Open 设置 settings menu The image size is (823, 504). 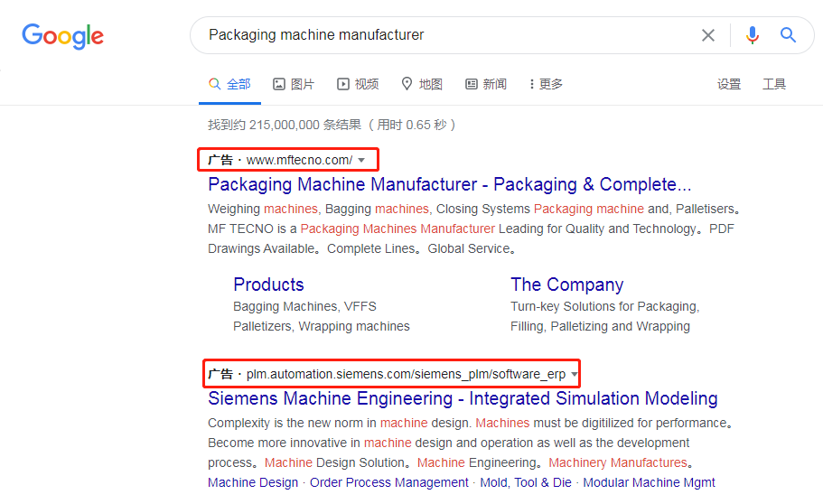tap(729, 84)
